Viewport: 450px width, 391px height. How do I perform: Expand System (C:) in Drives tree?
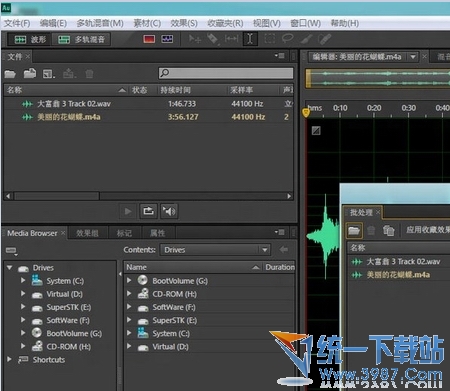tap(23, 281)
